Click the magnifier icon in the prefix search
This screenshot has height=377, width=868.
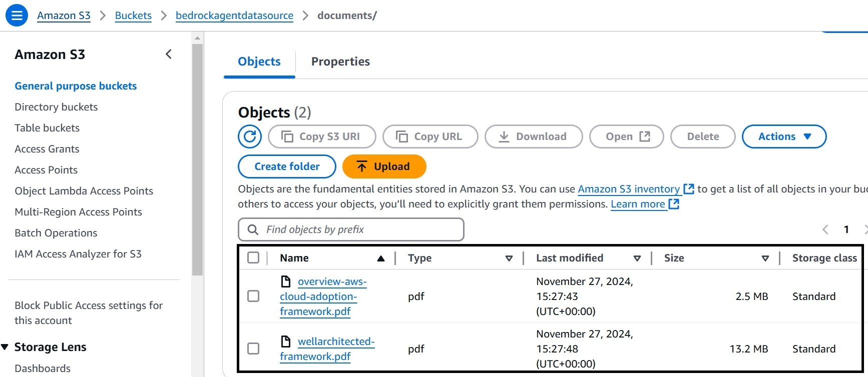pos(253,229)
